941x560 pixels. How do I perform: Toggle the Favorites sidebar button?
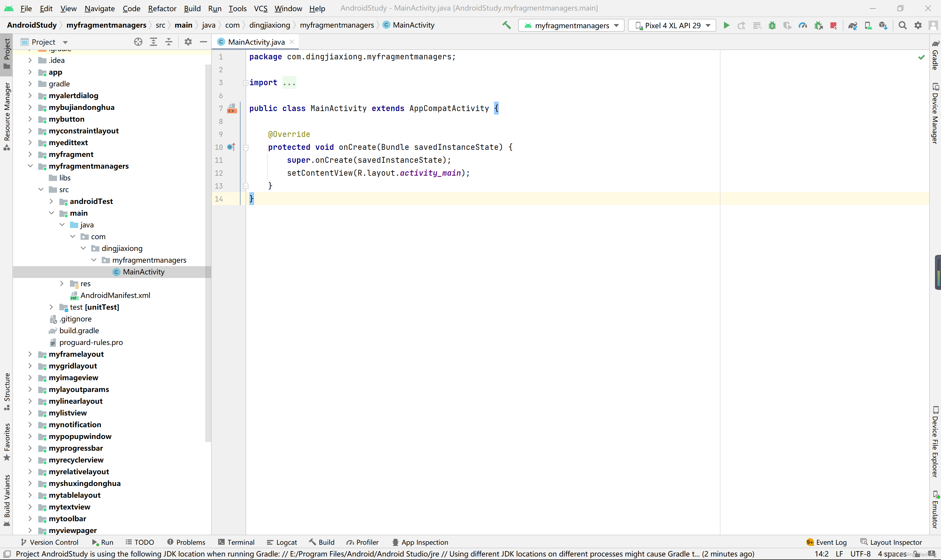coord(7,442)
